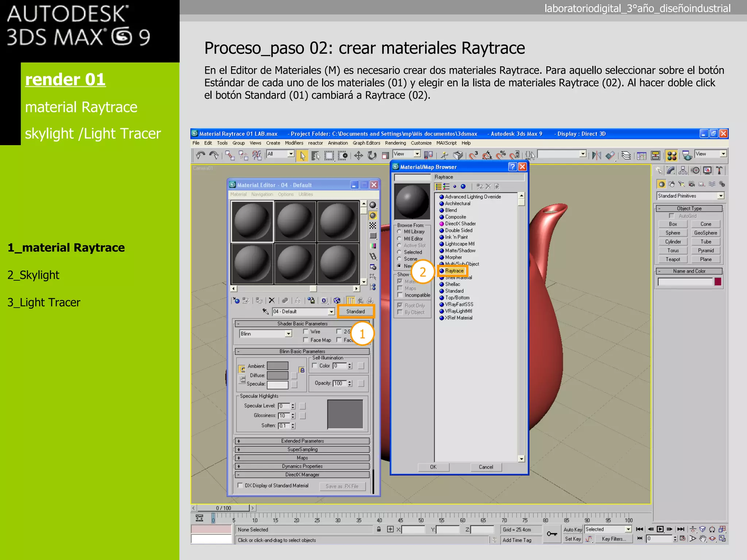Enable DX Display of Standard Material
Screen dimensions: 747x560
[240, 485]
